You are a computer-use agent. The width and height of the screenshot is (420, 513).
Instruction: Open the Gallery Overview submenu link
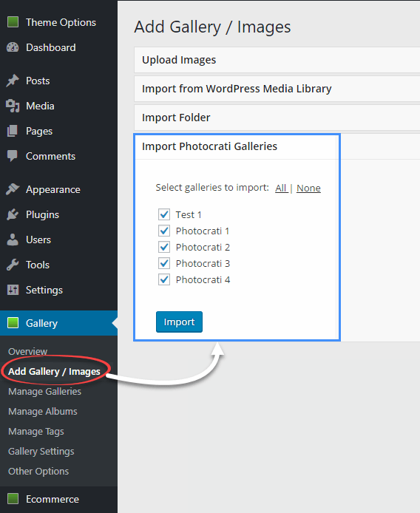click(28, 351)
